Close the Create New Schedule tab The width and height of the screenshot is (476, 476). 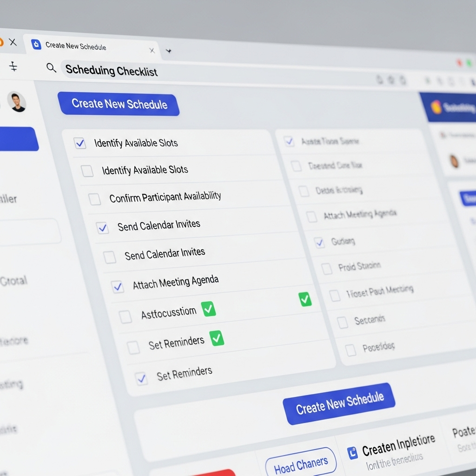[x=151, y=50]
